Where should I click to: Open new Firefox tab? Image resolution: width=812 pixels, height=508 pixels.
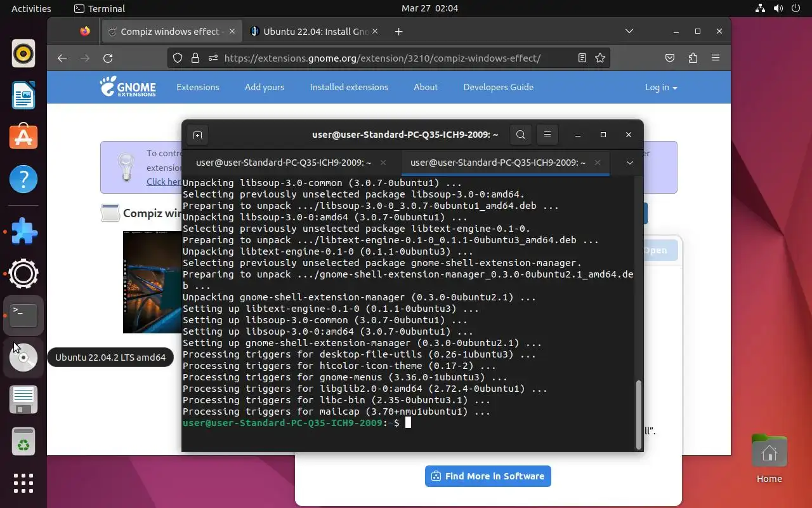(x=398, y=31)
